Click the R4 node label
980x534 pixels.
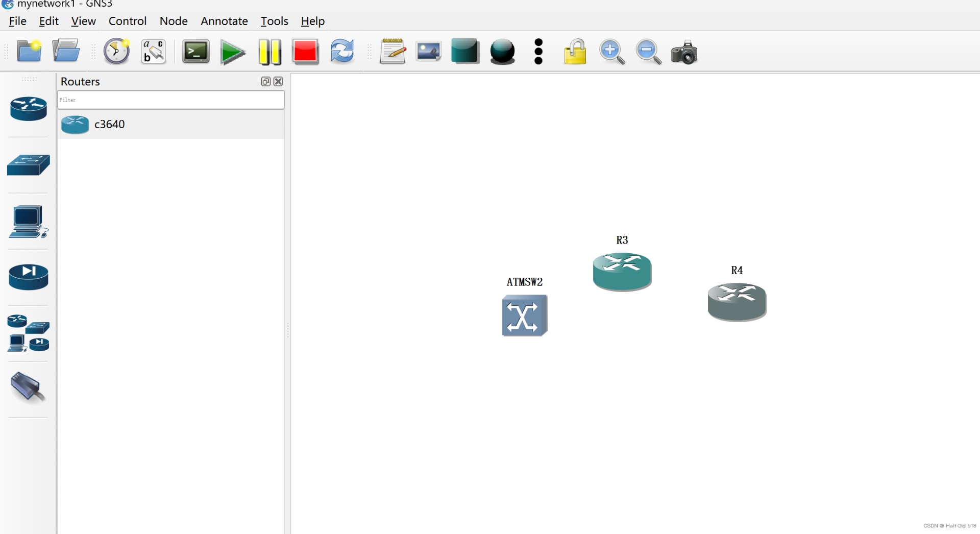point(737,270)
